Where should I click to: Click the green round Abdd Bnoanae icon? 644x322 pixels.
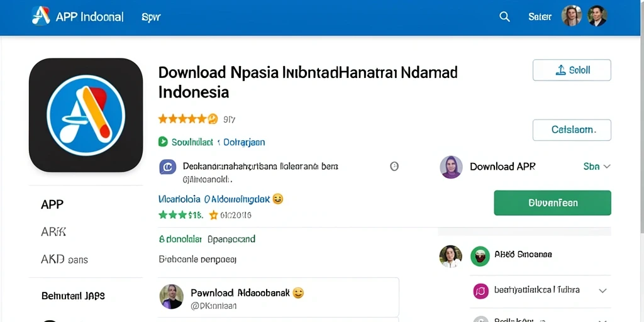point(480,257)
